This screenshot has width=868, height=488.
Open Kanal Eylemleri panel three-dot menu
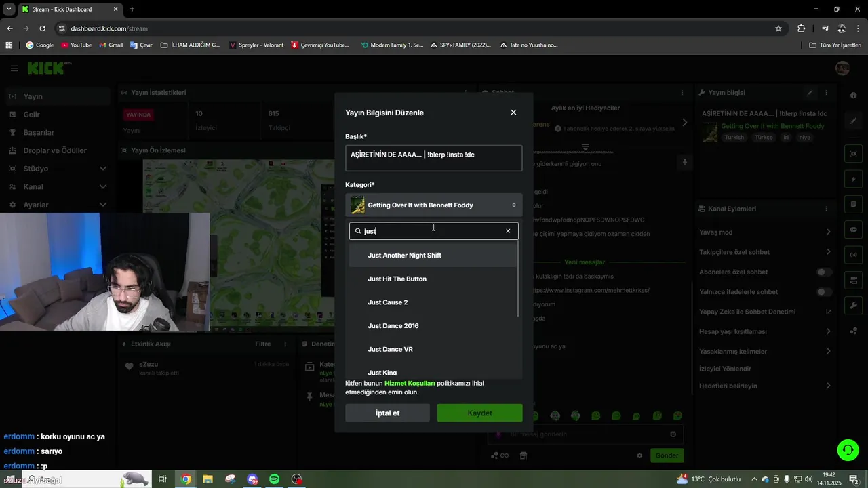tap(826, 209)
